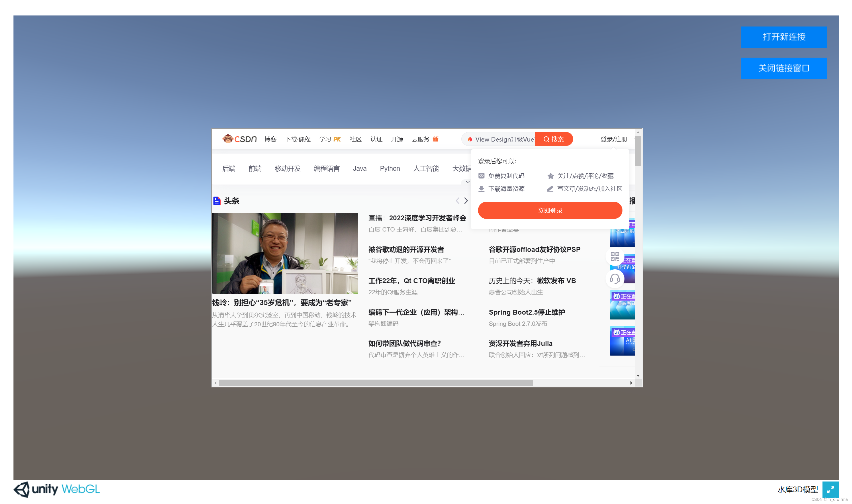Click the pen icon next to 写文章/发动态

click(550, 189)
